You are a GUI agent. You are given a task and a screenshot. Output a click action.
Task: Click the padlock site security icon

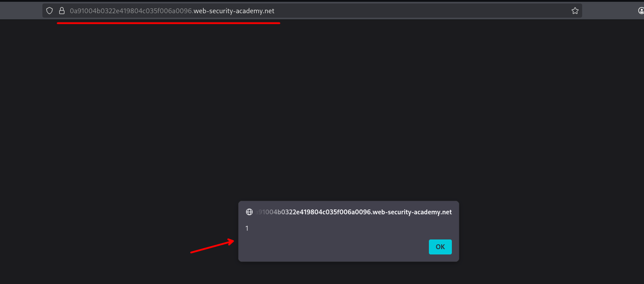tap(62, 11)
